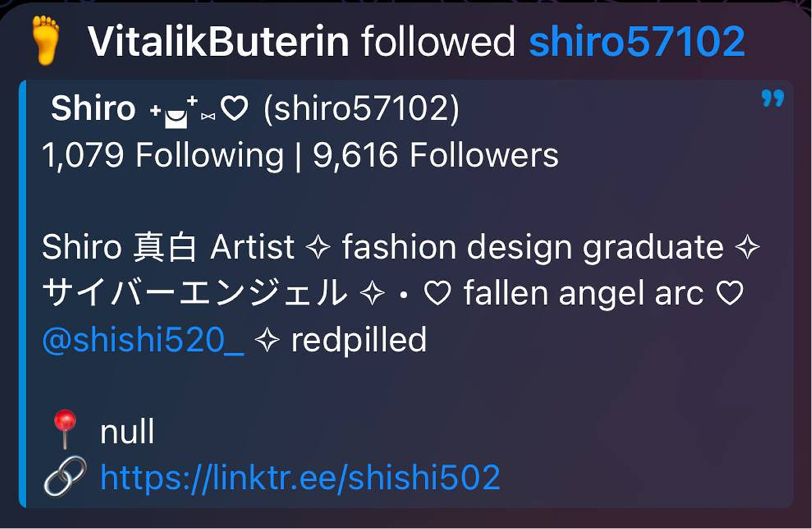812x529 pixels.
Task: Click the chain link icon
Action: pos(65,475)
